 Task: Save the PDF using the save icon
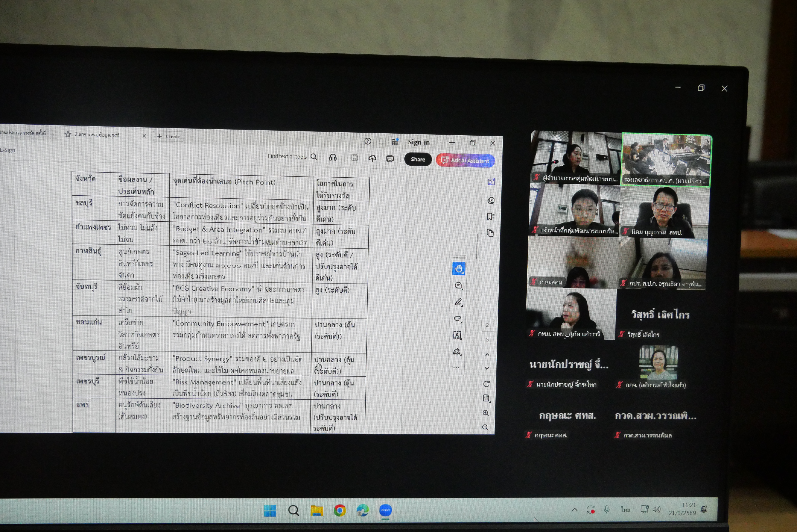[x=354, y=158]
